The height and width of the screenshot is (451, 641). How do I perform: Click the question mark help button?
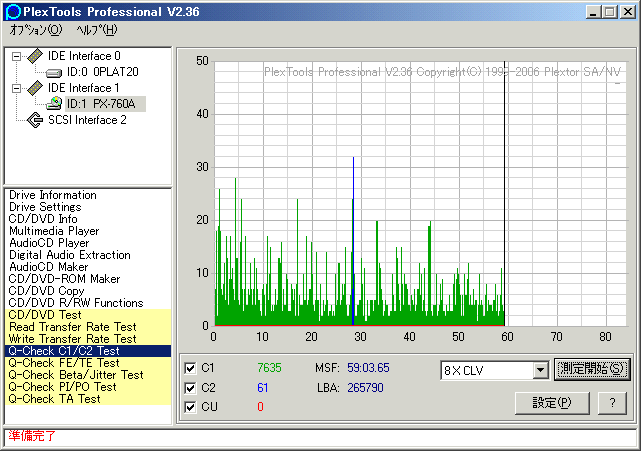point(612,402)
